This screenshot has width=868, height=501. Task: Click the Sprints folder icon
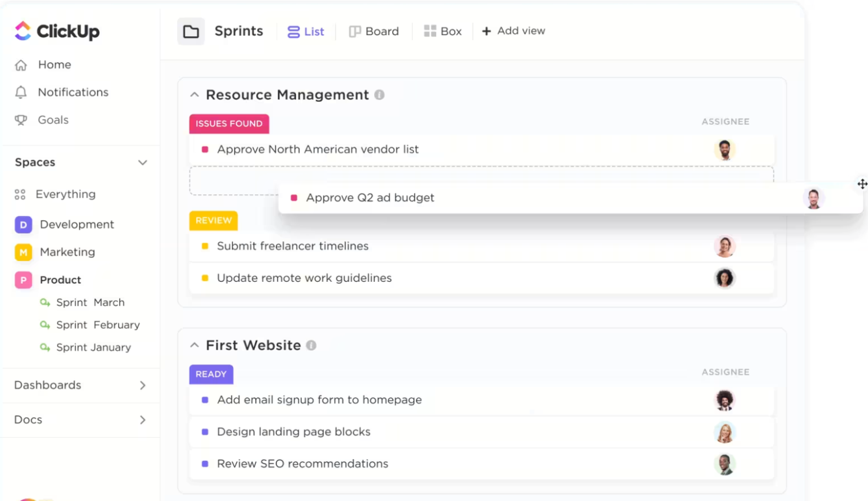191,32
